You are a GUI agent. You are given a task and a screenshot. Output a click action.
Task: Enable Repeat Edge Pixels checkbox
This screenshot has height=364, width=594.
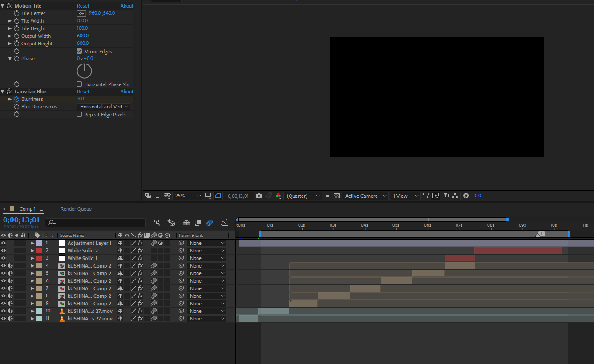point(79,115)
